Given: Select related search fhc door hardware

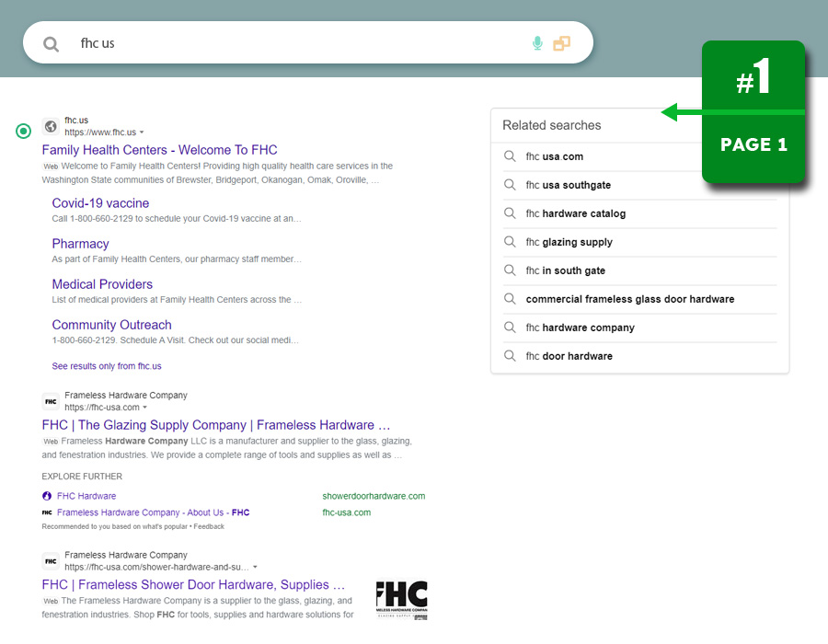Looking at the screenshot, I should point(569,356).
